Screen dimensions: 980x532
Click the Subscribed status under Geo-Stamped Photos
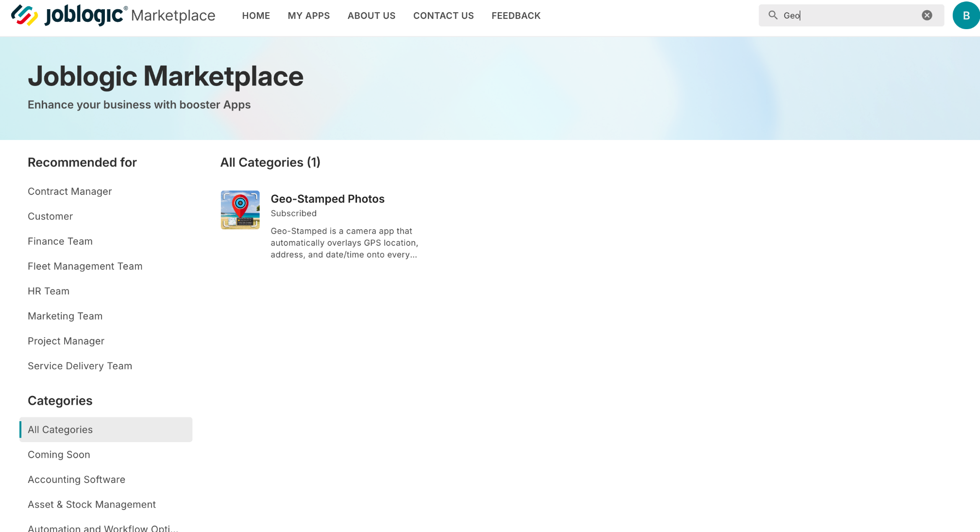tap(294, 213)
